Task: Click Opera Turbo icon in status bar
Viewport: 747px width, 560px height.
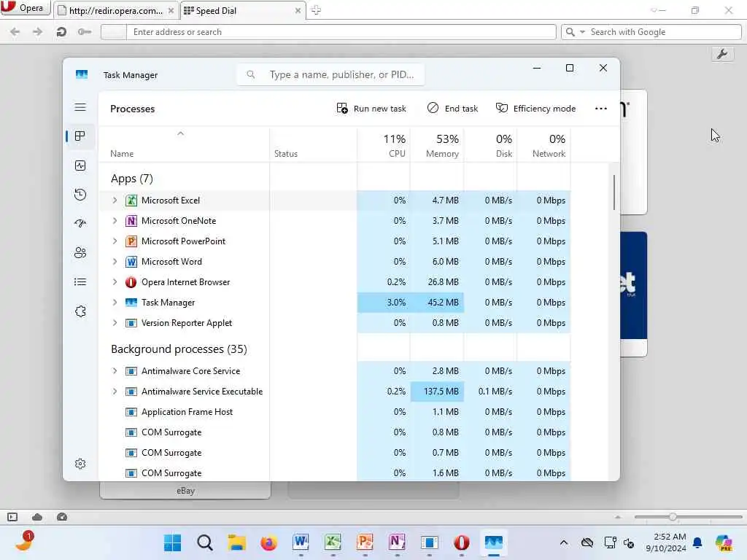Action: point(62,517)
